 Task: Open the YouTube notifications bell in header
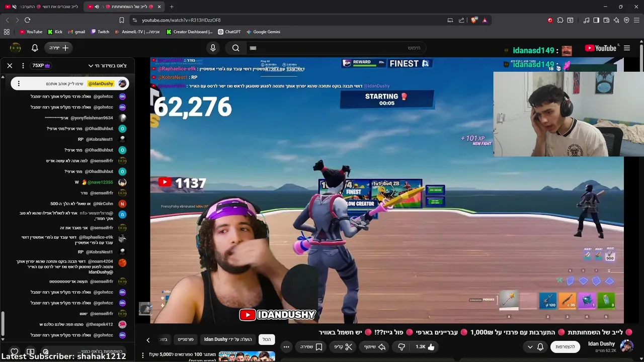[x=35, y=48]
